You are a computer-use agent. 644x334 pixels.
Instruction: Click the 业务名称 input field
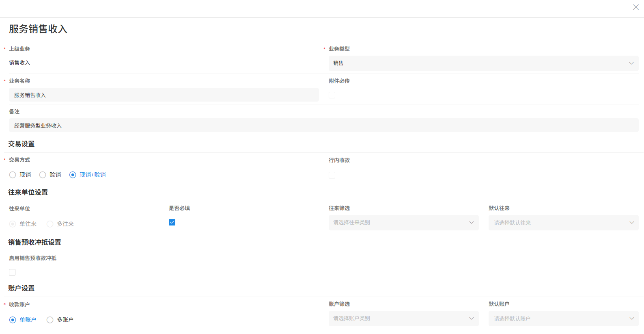tap(164, 95)
